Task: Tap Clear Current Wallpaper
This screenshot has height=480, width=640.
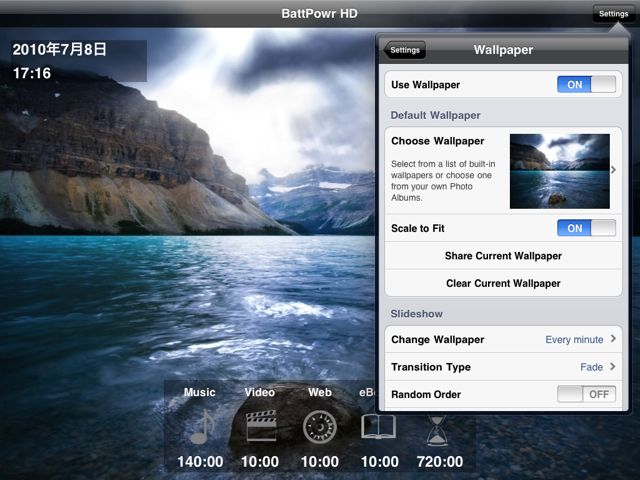Action: [503, 283]
